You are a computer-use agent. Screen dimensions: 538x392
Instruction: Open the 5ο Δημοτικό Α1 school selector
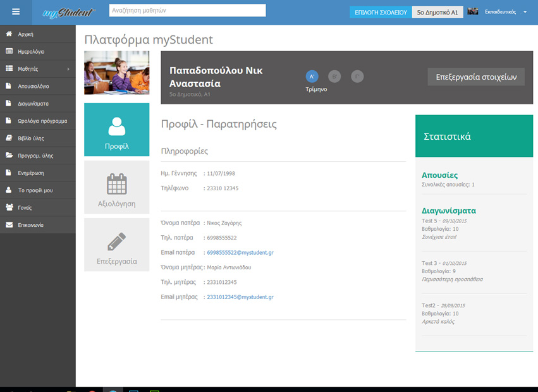(x=437, y=13)
